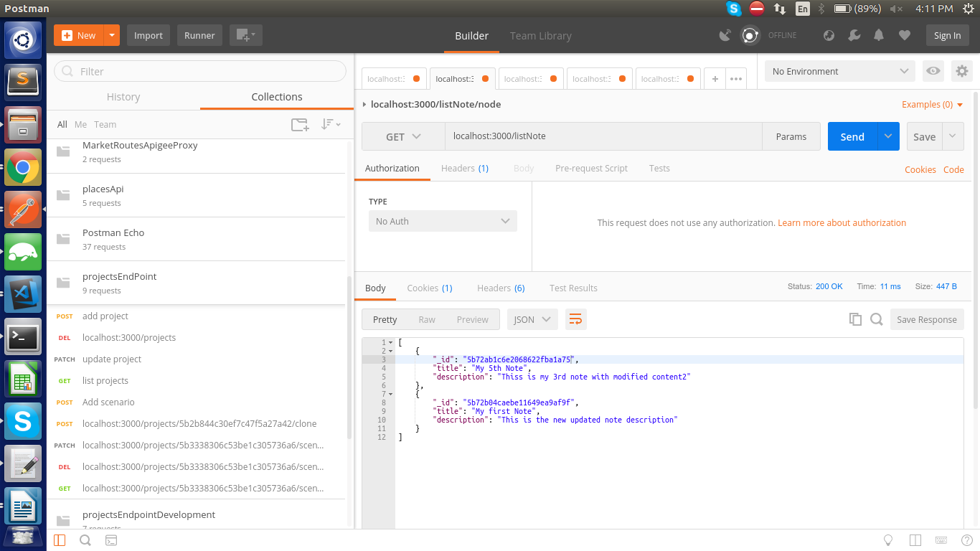Open DEL localhost:3000/projects request

196,337
